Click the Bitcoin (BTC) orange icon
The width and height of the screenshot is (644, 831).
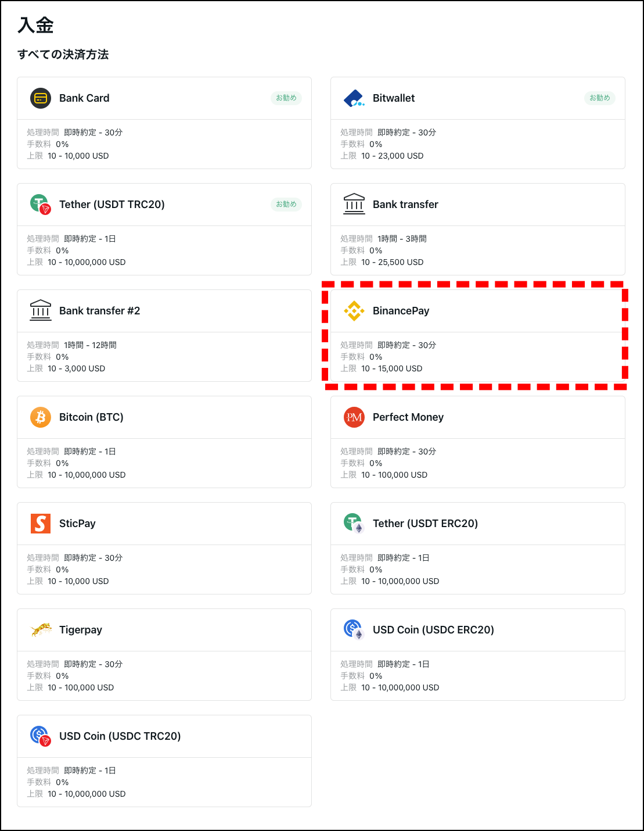(41, 417)
